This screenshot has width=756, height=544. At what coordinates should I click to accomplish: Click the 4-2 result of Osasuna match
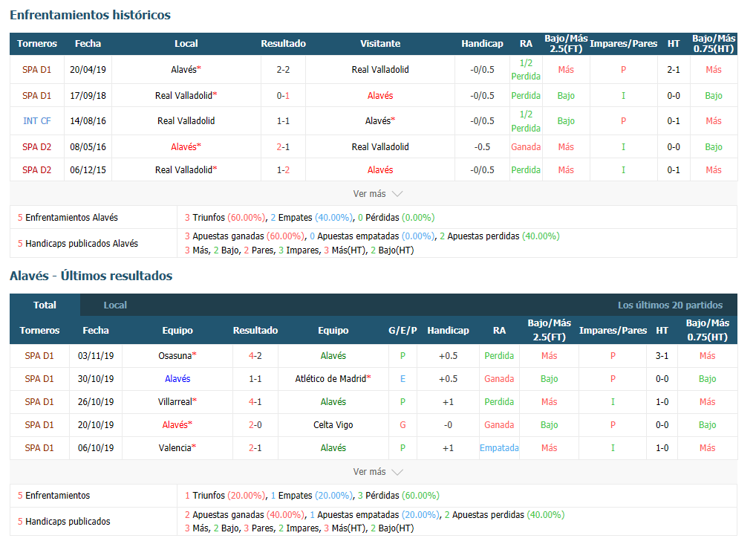255,356
